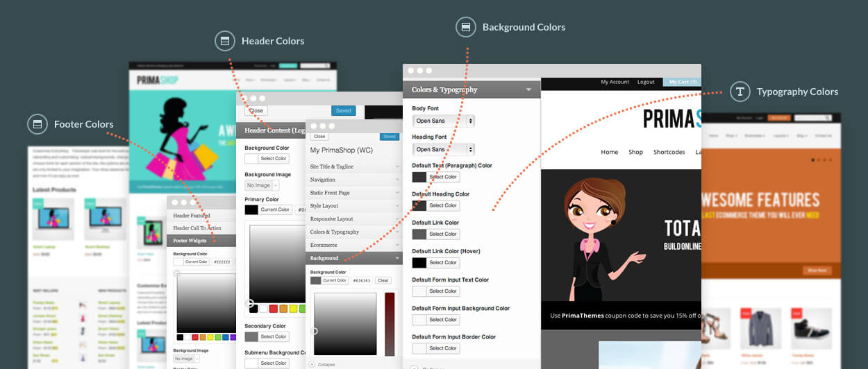Click the Logout link in the preview
Screen dimensions: 868x369
click(646, 82)
